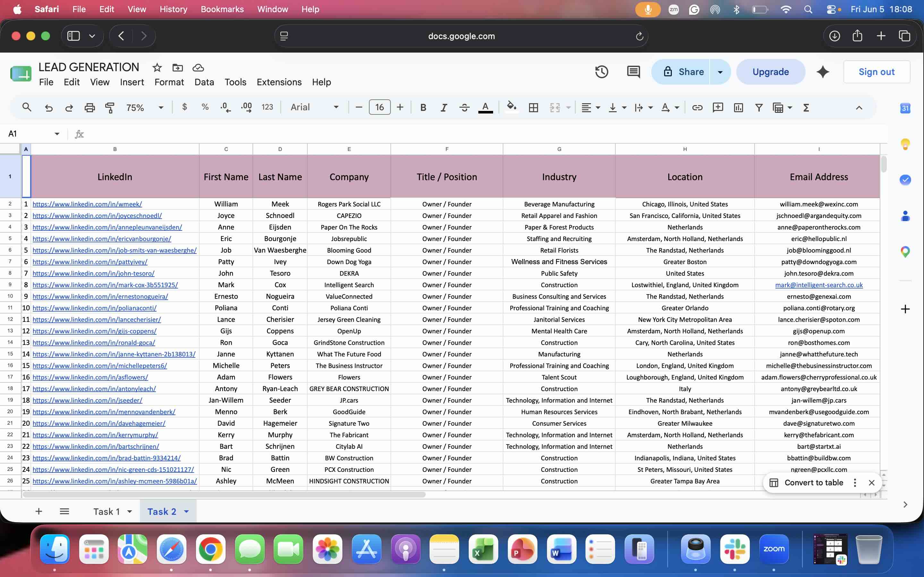924x577 pixels.
Task: Open William Meek's LinkedIn profile link
Action: 87,204
